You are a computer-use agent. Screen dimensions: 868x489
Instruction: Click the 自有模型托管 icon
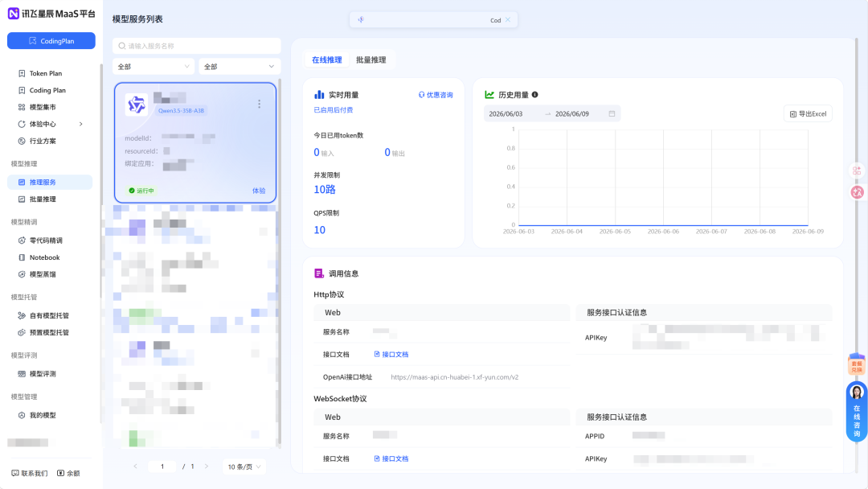pos(22,315)
